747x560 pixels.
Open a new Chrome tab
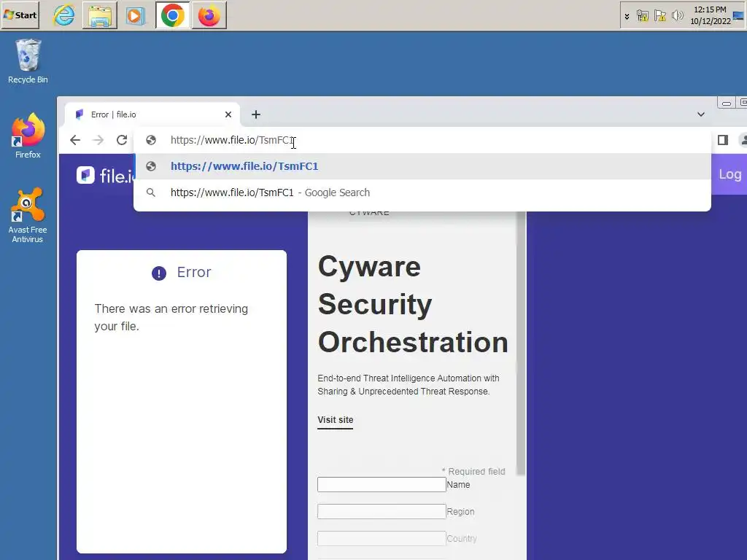pos(256,114)
